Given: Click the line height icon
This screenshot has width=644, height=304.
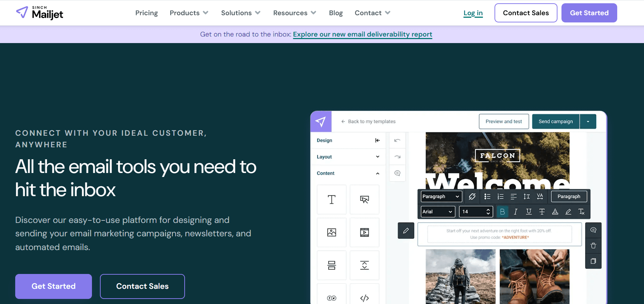Looking at the screenshot, I should tap(527, 197).
